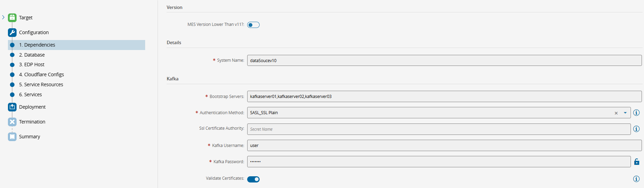This screenshot has height=188, width=644.
Task: Show info for Authentication Method
Action: [x=636, y=113]
